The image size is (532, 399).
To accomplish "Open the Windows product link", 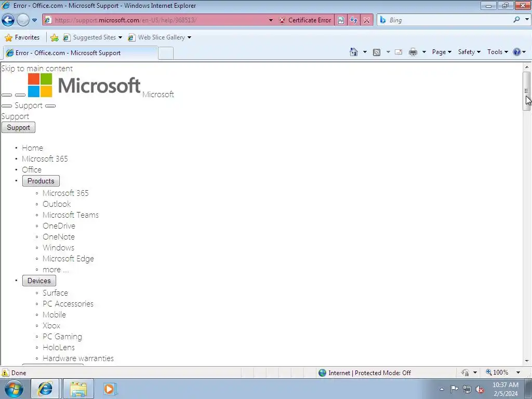I will tap(58, 248).
